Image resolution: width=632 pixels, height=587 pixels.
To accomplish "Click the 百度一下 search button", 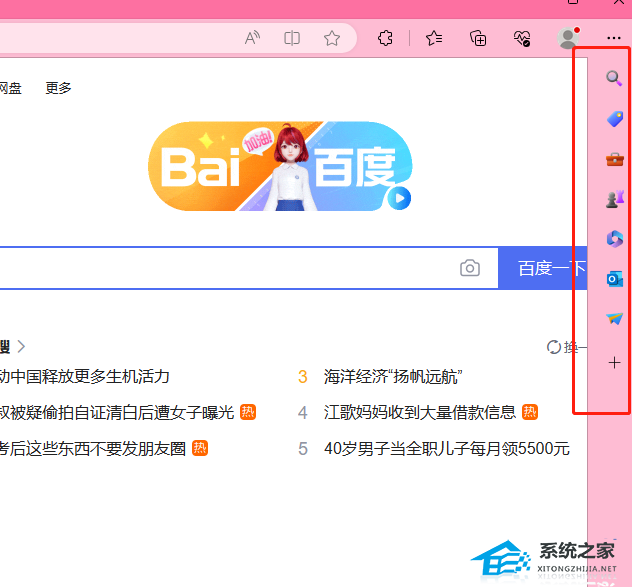I will tap(543, 268).
